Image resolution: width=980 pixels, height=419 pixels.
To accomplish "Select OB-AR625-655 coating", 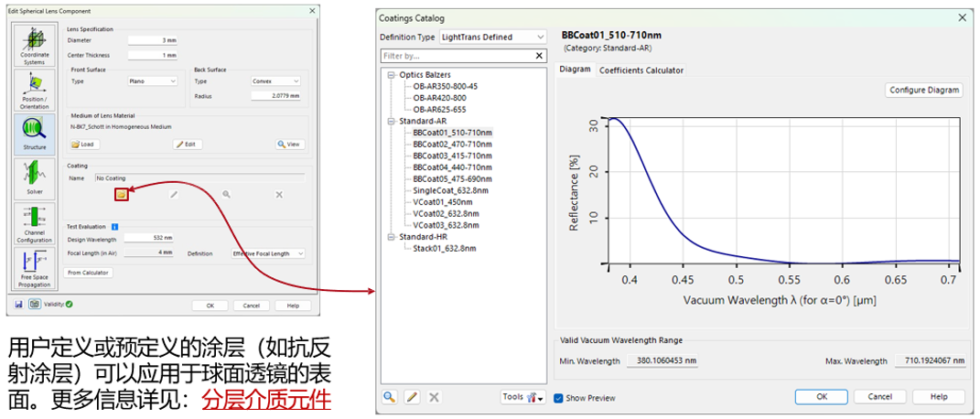I will 439,109.
